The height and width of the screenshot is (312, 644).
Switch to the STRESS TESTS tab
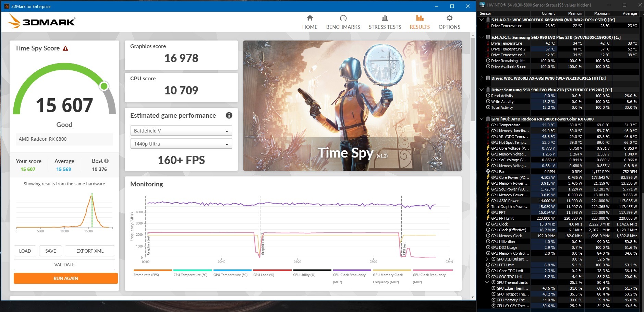coord(385,22)
